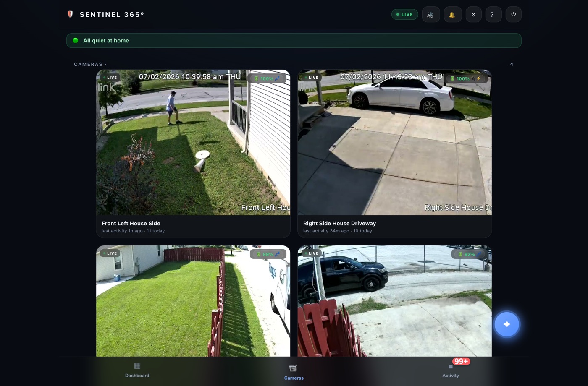
Task: Click the "Front Left House Side" camera title
Action: click(131, 224)
